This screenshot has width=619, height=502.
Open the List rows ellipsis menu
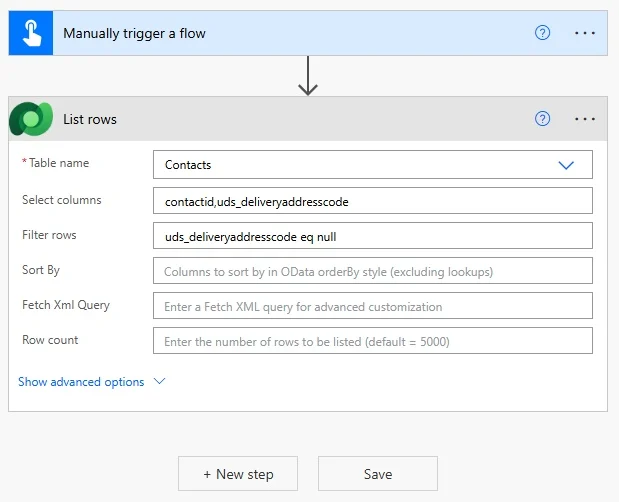click(585, 119)
